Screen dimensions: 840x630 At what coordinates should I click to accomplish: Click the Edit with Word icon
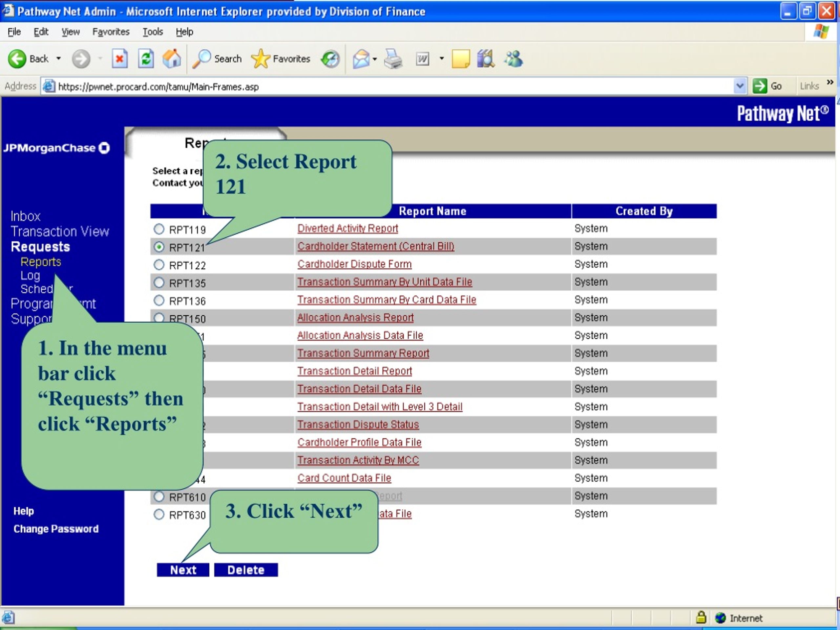click(422, 59)
